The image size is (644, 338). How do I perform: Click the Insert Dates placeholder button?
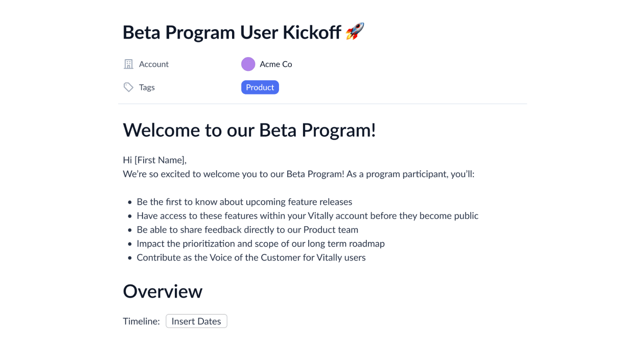(196, 321)
